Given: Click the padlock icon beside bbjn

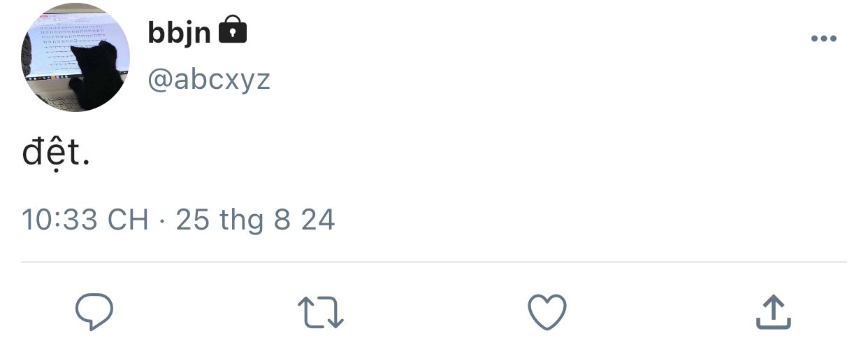Looking at the screenshot, I should 233,30.
